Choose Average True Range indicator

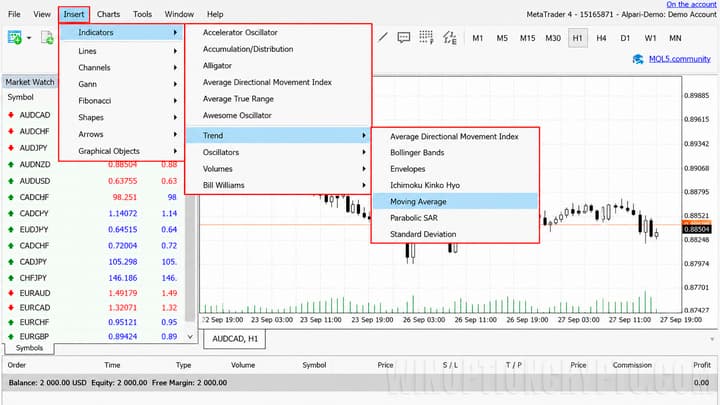278,99
